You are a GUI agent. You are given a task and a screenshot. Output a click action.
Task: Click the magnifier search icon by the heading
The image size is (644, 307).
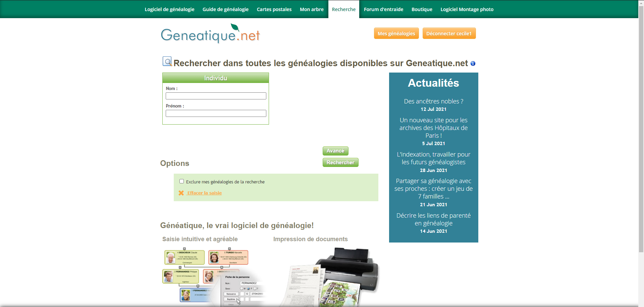(167, 61)
